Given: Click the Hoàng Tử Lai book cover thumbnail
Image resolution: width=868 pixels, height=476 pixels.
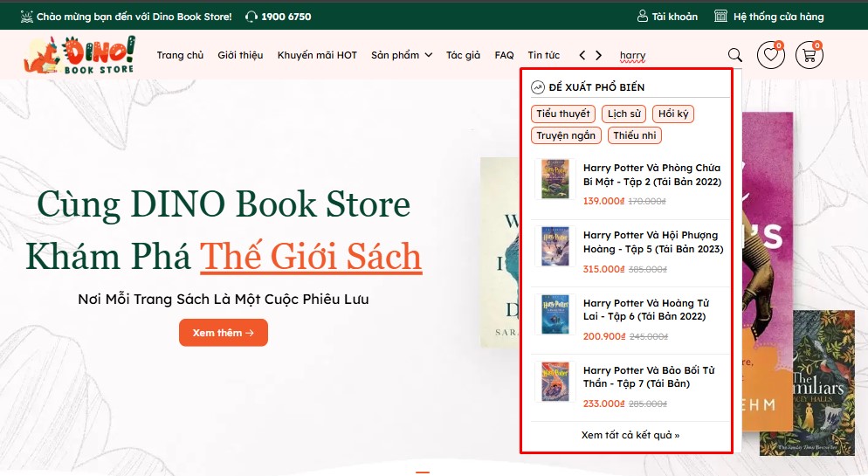Looking at the screenshot, I should click(x=555, y=314).
